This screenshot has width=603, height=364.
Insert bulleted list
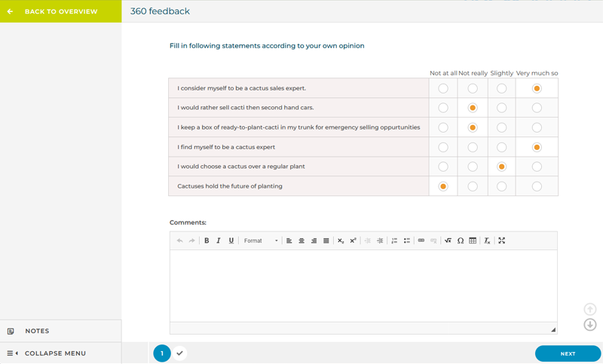pyautogui.click(x=407, y=240)
